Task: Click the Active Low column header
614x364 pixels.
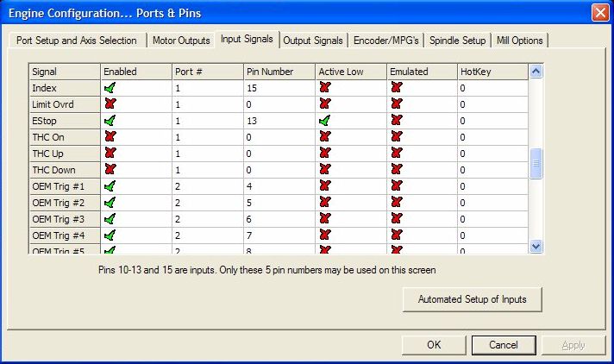Action: tap(351, 72)
